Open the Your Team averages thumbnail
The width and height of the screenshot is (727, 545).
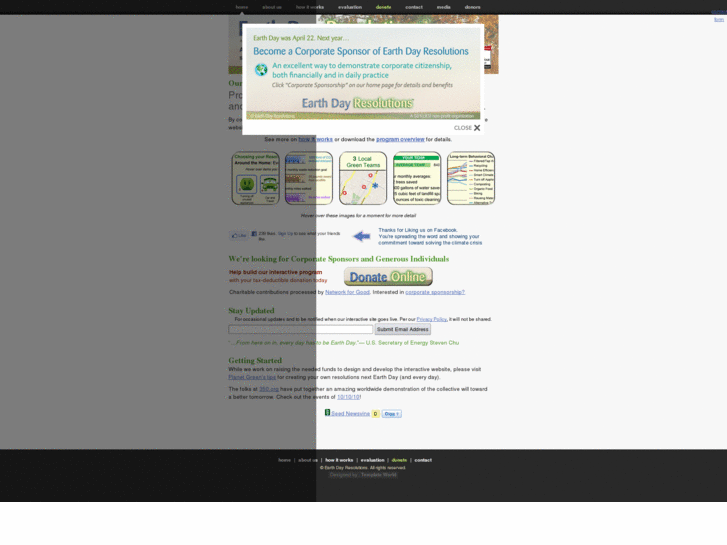pos(417,178)
